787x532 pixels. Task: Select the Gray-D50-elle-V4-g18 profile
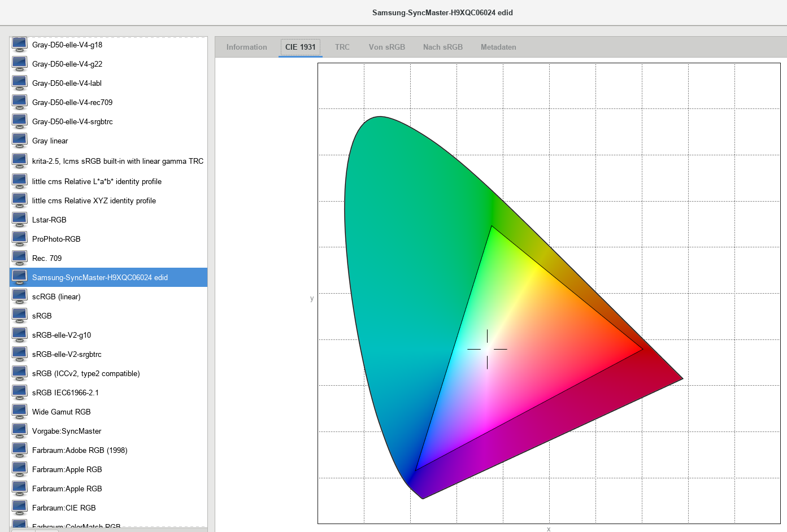pyautogui.click(x=108, y=45)
